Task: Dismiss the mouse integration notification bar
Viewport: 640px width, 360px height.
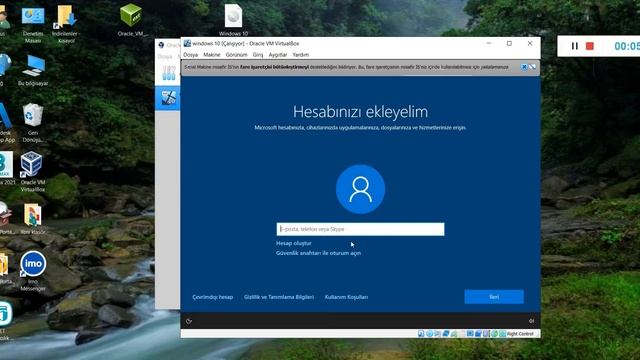Action: [524, 67]
